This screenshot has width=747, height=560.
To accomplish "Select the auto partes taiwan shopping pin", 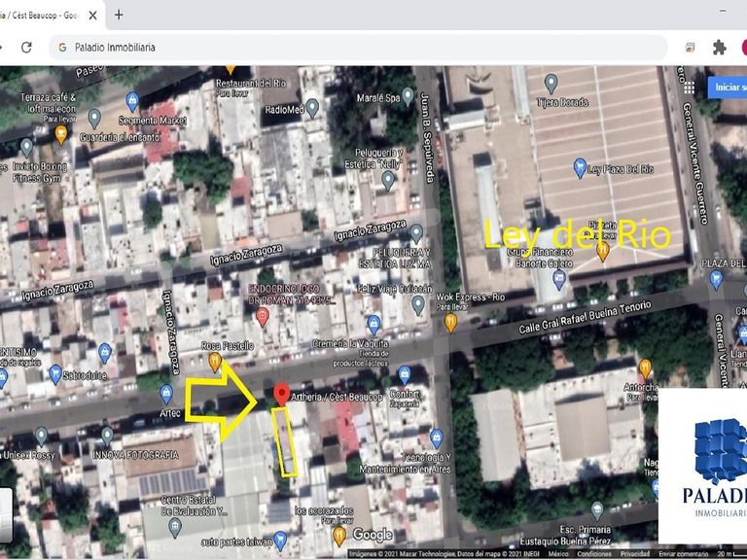I will point(280,541).
